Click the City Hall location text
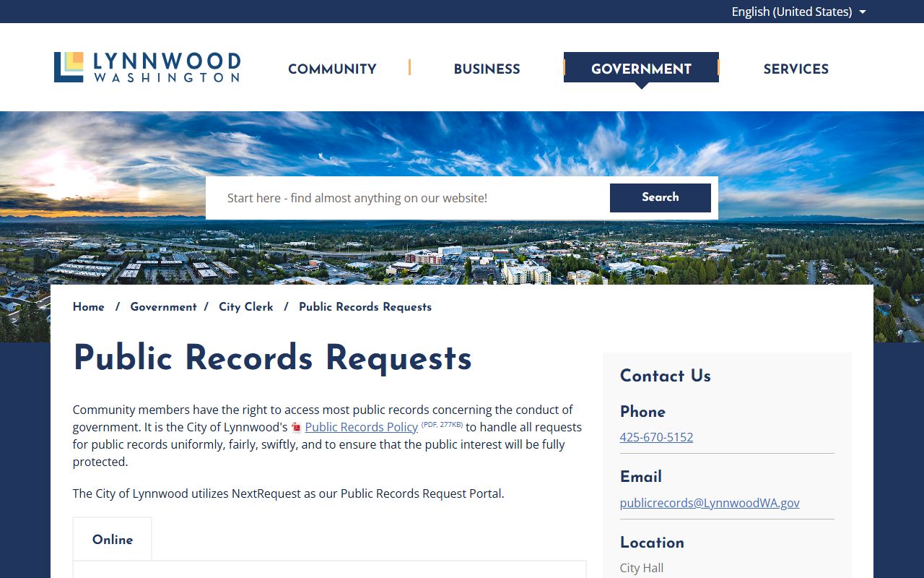Image resolution: width=924 pixels, height=578 pixels. coord(642,568)
